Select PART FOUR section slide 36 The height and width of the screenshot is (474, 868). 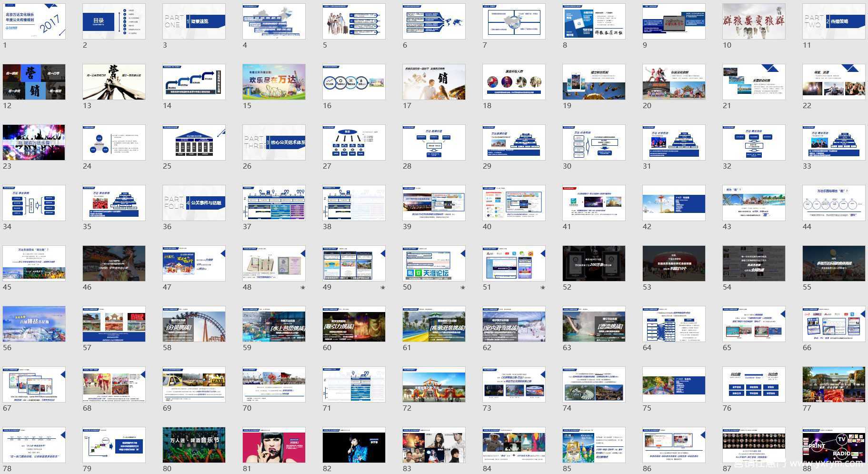(x=194, y=203)
